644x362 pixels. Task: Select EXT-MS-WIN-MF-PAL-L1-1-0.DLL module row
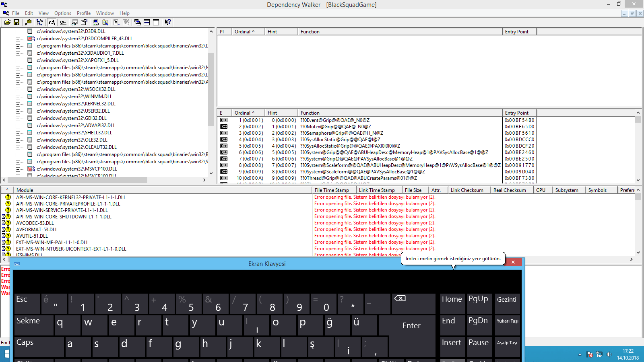(x=52, y=243)
